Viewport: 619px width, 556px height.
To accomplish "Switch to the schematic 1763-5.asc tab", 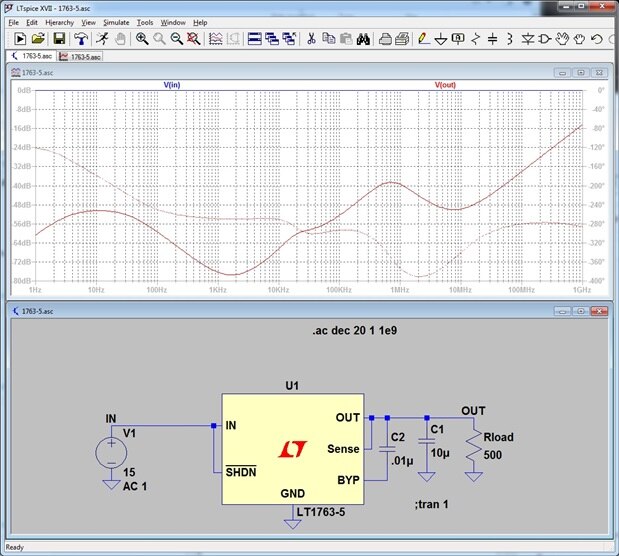I will point(33,57).
